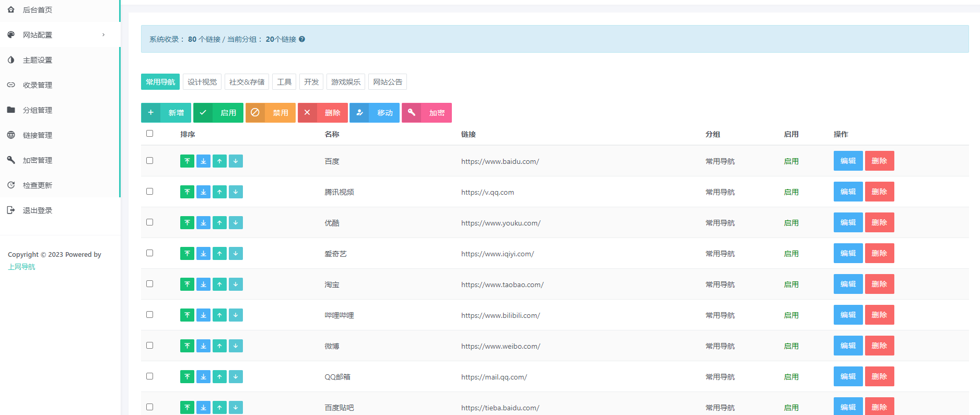Click the folder icon for 分组管理
Screen dimensions: 980x415
click(11, 110)
